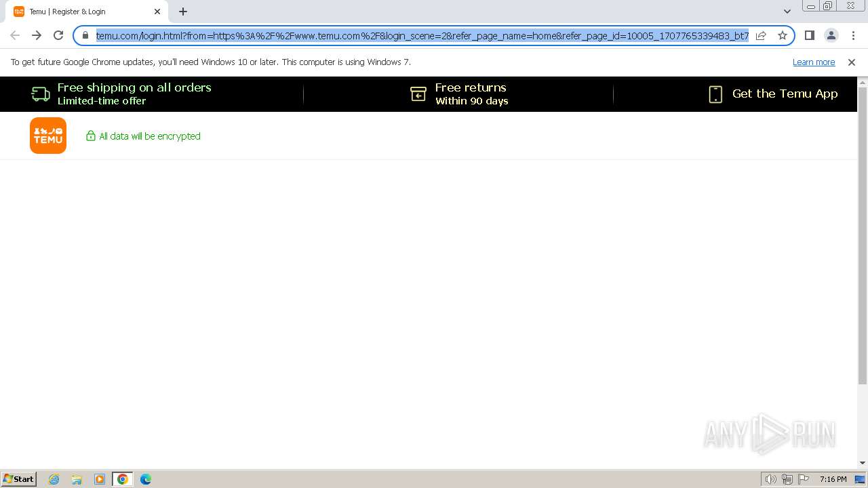Open the Windows Start menu
868x488 pixels.
pos(18,479)
